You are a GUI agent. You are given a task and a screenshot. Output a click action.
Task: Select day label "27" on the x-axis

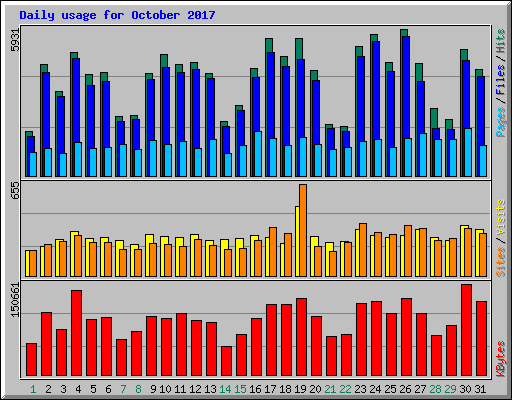pyautogui.click(x=420, y=389)
